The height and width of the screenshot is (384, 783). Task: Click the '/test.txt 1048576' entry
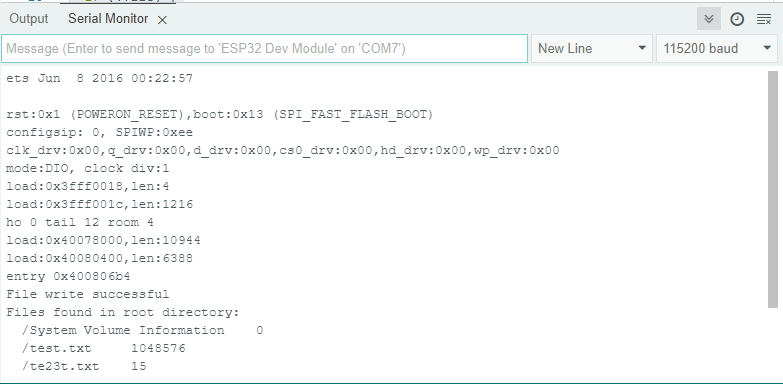(103, 349)
